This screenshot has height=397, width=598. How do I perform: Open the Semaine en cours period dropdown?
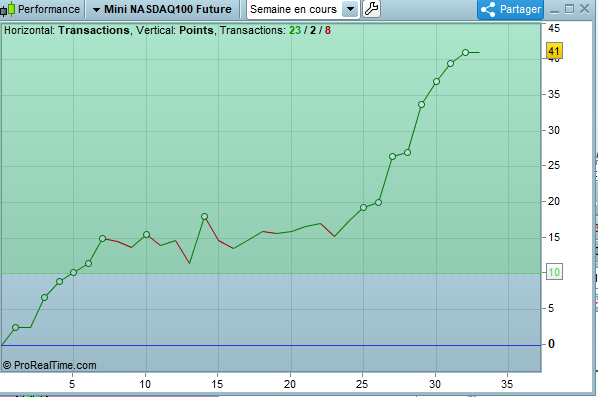[350, 9]
